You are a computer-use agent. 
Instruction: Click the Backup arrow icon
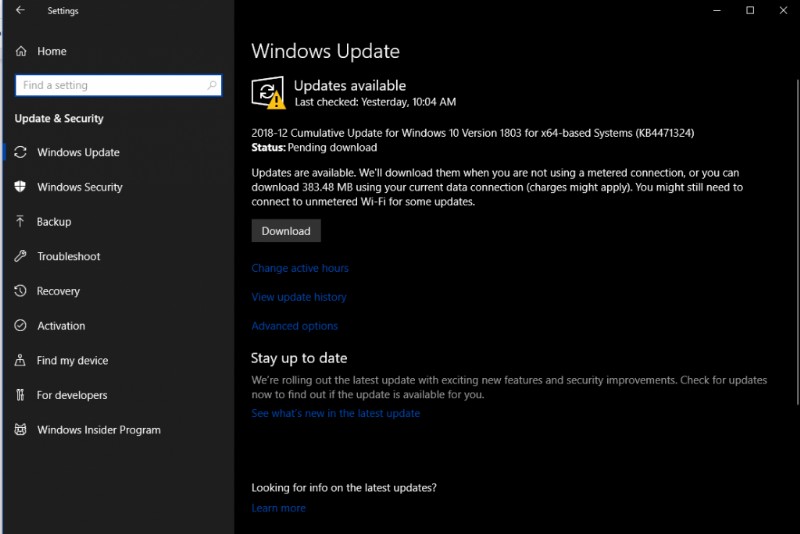pyautogui.click(x=20, y=221)
